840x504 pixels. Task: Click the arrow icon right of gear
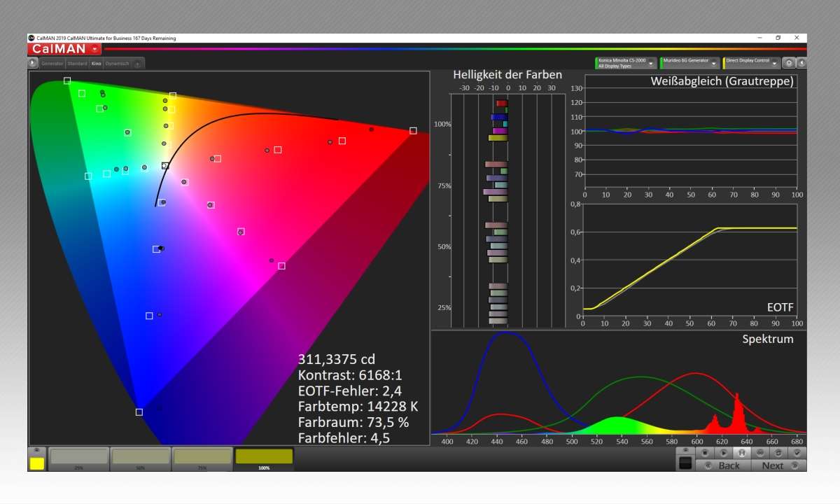click(x=801, y=63)
